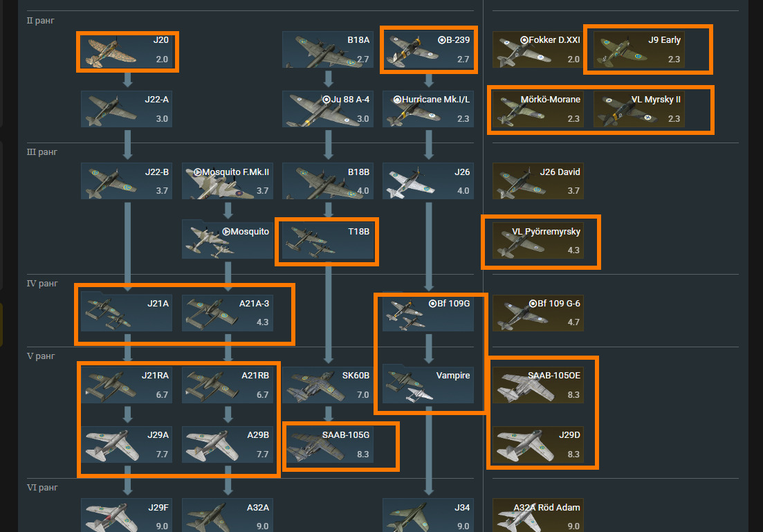Select the Hurricane Mk.I/L fighter
The image size is (763, 532).
click(x=428, y=109)
